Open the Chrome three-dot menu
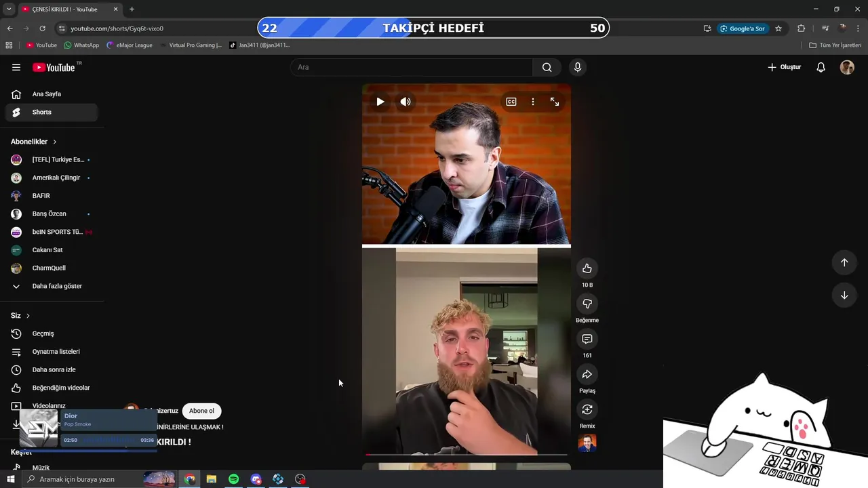Screen dimensions: 868x488 [859, 28]
